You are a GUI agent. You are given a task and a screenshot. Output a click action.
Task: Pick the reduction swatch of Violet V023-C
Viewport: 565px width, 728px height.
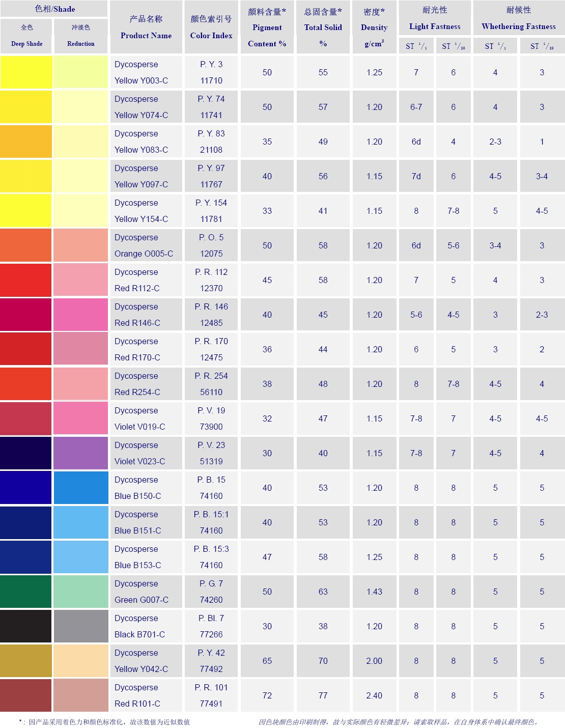coord(80,453)
